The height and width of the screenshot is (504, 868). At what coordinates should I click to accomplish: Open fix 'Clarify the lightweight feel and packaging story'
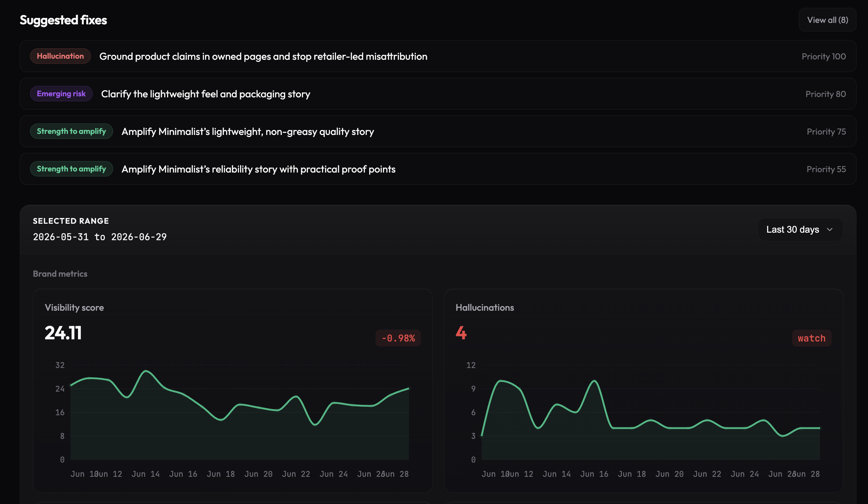pyautogui.click(x=438, y=94)
